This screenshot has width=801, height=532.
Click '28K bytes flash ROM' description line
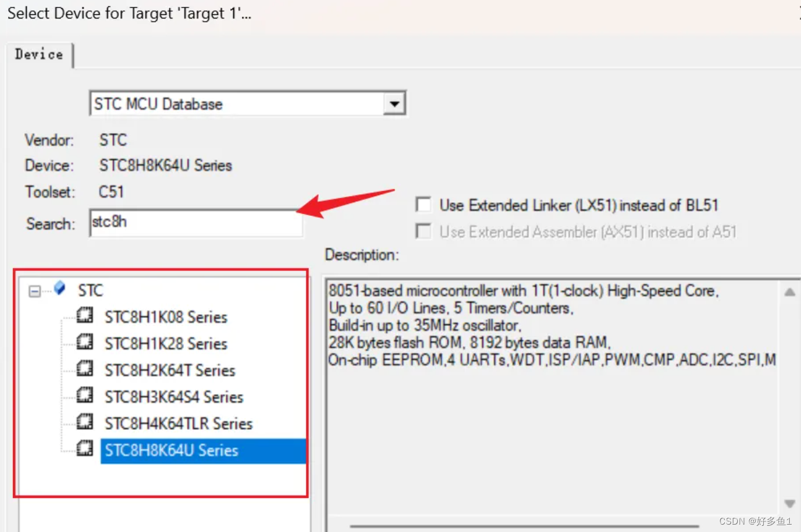(470, 343)
